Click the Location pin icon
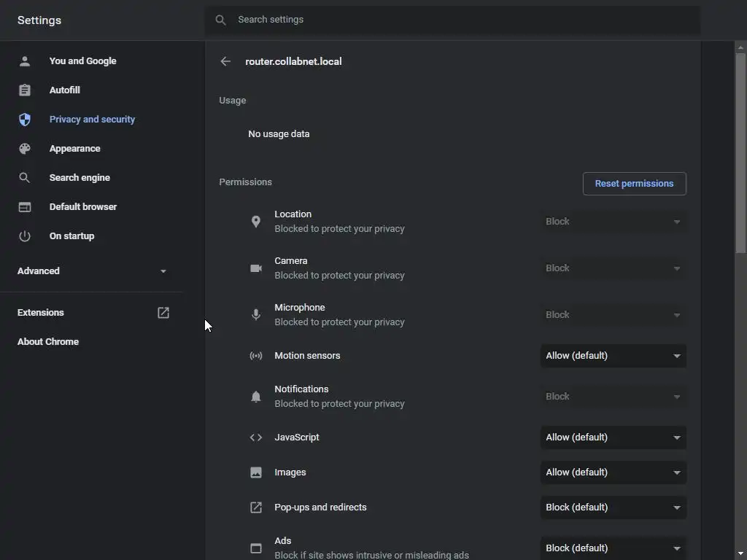747x560 pixels. pos(256,222)
